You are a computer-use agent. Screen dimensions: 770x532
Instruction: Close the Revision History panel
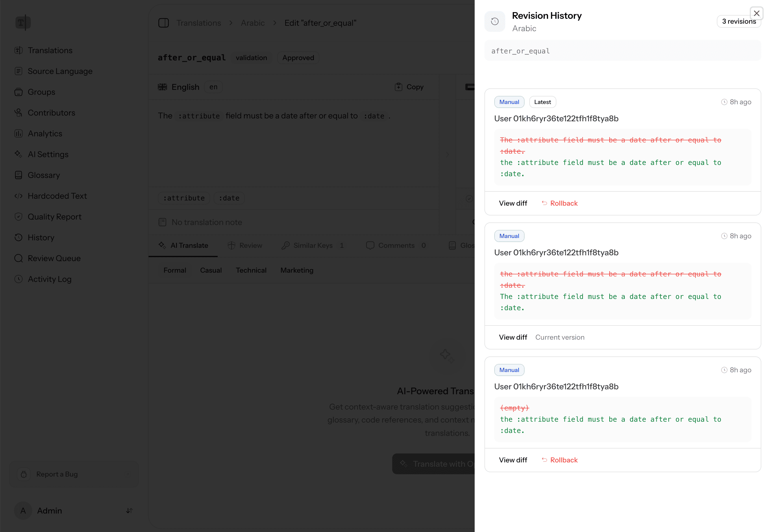(756, 13)
